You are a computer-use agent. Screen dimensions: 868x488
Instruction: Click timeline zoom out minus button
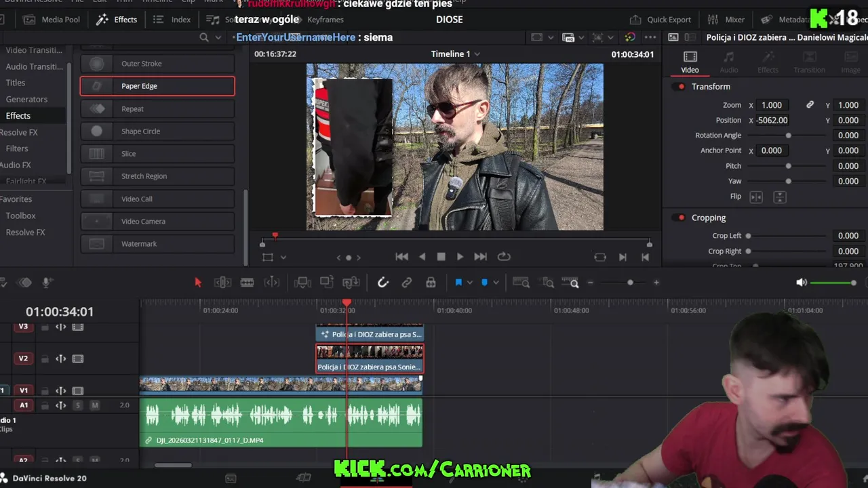coord(591,283)
